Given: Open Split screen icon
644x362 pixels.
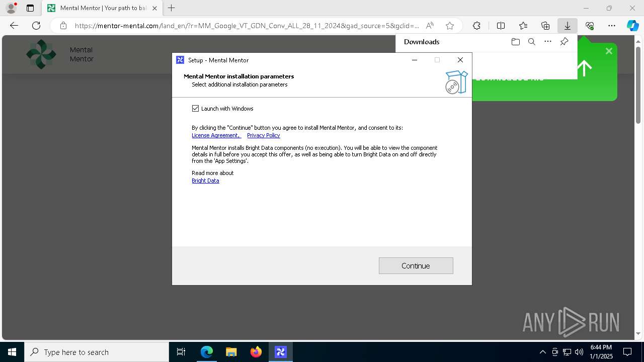Looking at the screenshot, I should coord(501,26).
